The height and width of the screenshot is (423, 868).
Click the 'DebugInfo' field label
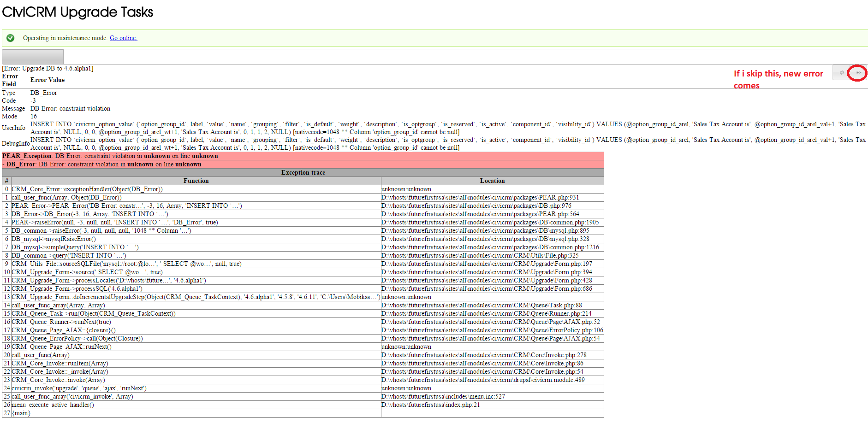[16, 143]
